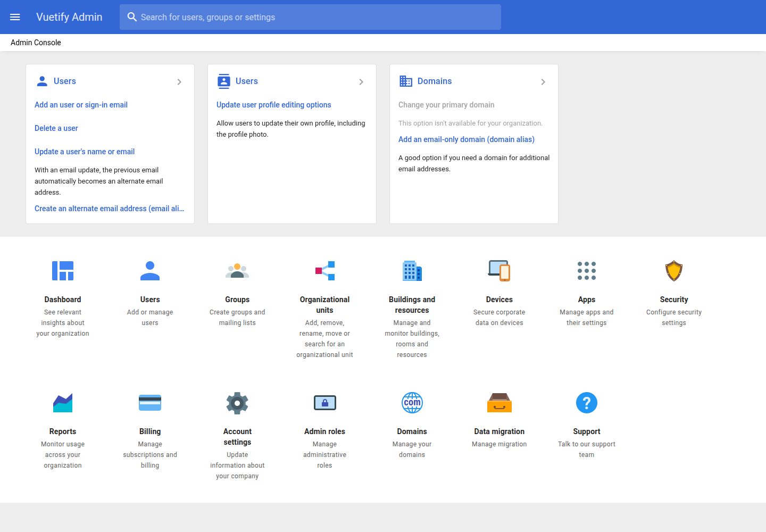Image resolution: width=766 pixels, height=532 pixels.
Task: Open the Admin roles lock icon
Action: point(324,403)
